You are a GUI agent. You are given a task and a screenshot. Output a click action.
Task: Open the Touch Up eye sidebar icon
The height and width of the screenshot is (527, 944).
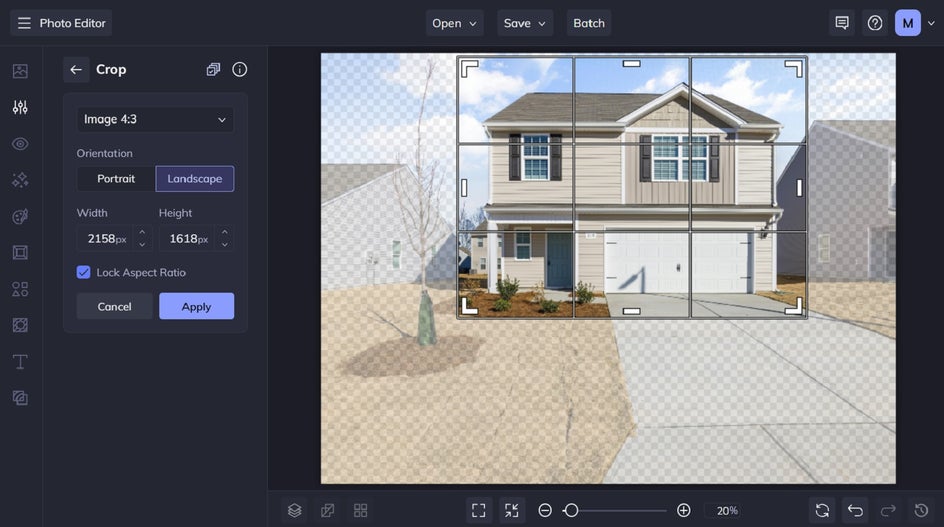click(x=20, y=144)
